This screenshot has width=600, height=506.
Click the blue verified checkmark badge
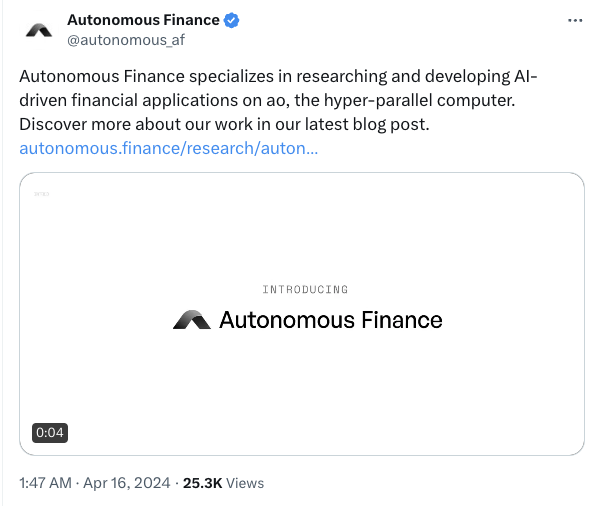[x=230, y=20]
